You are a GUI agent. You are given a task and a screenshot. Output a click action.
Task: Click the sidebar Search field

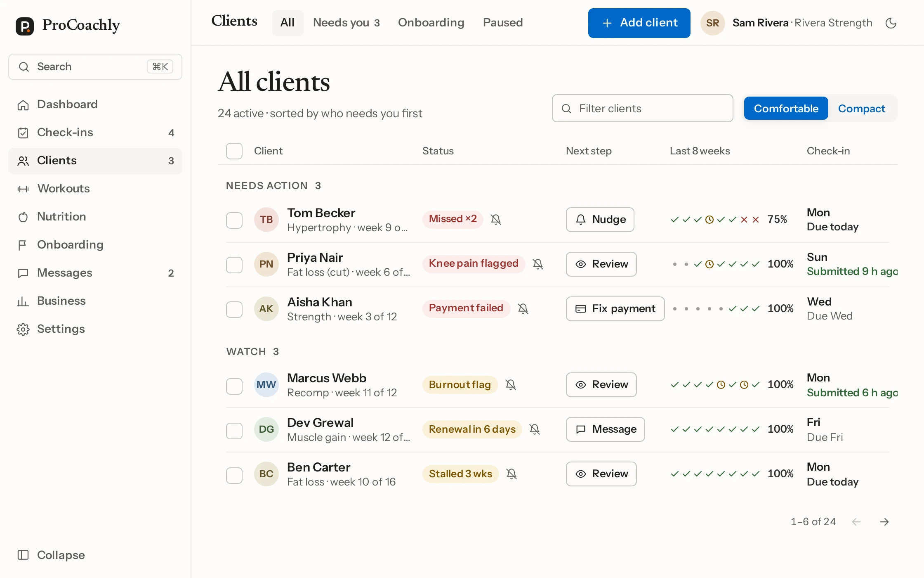95,66
